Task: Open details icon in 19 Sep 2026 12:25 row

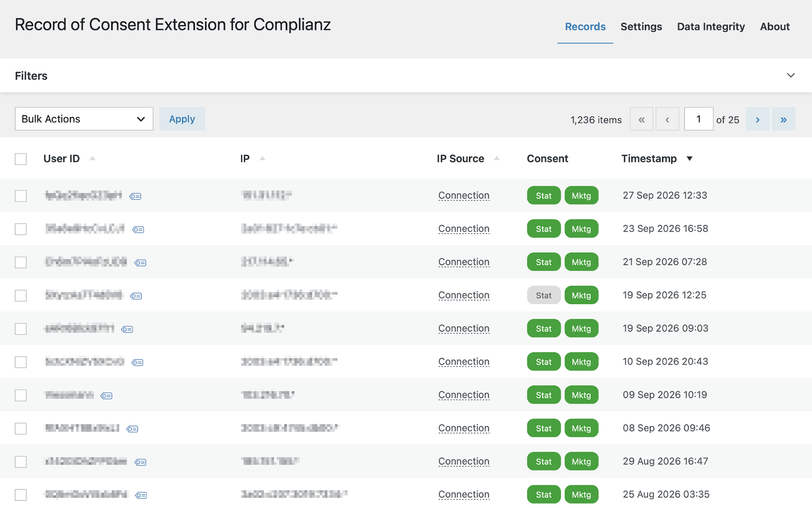Action: tap(136, 296)
